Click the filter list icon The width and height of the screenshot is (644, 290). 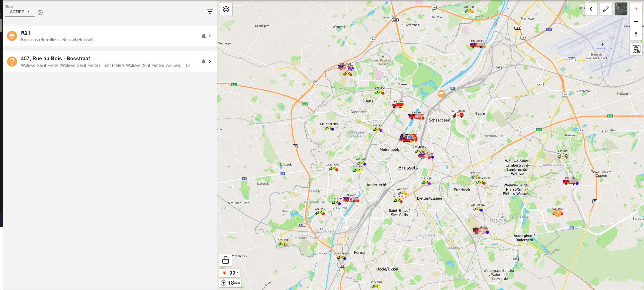[210, 12]
